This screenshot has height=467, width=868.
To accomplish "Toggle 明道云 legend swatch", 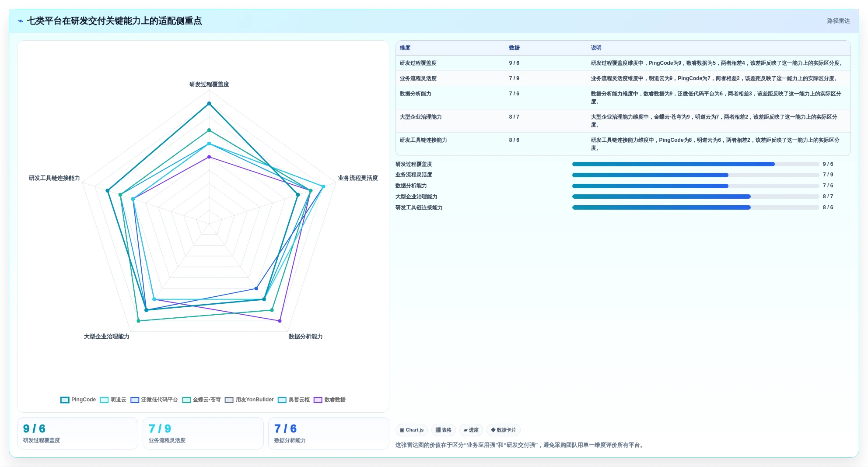I will pos(104,400).
